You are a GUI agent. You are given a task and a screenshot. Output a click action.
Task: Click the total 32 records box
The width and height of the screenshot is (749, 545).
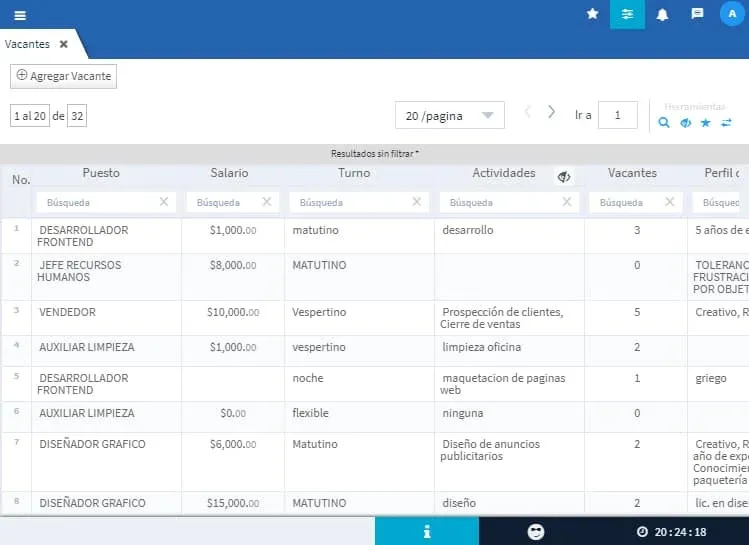pos(77,116)
